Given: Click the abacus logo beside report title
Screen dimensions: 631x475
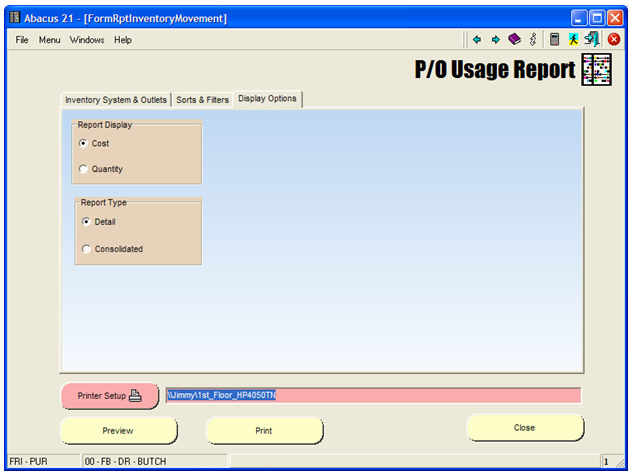Looking at the screenshot, I should pyautogui.click(x=596, y=70).
